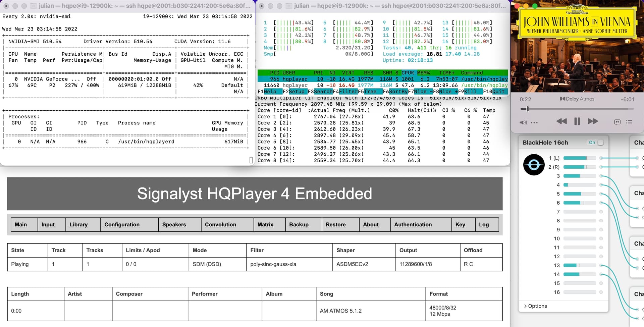Click channel 6 output connector node
644x327 pixels.
pos(601,203)
